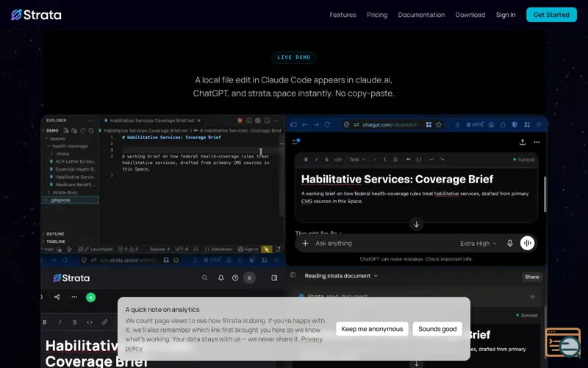Open ChatGPT conversation more options ellipsis
The image size is (588, 368).
tap(537, 142)
